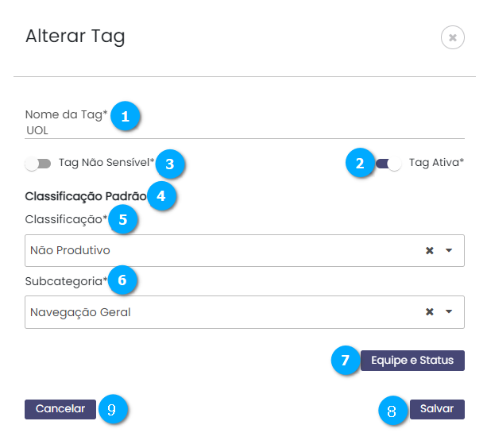Click the numbered marker 5 badge
Screen dimensions: 487x448
(x=122, y=219)
